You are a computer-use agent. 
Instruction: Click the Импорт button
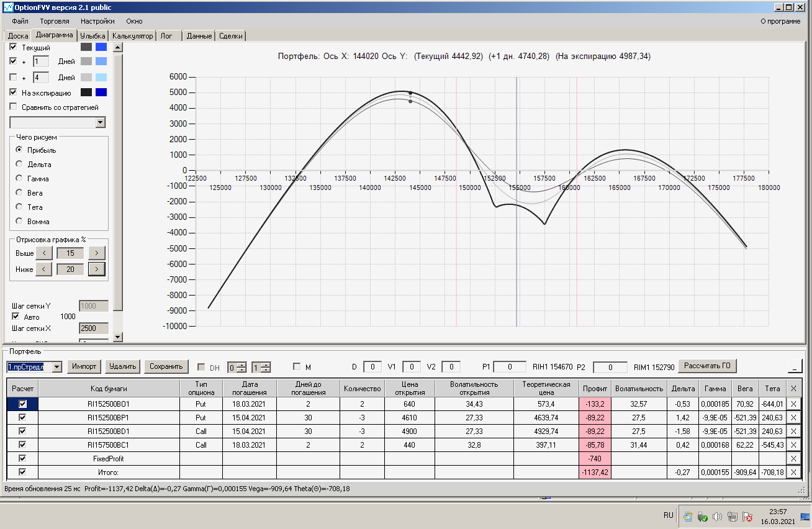[x=84, y=366]
